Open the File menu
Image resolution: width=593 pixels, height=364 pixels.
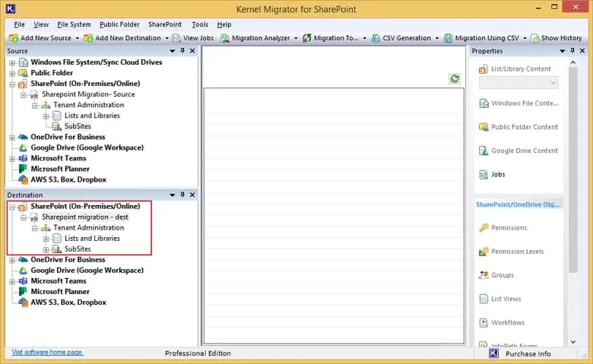tap(19, 24)
